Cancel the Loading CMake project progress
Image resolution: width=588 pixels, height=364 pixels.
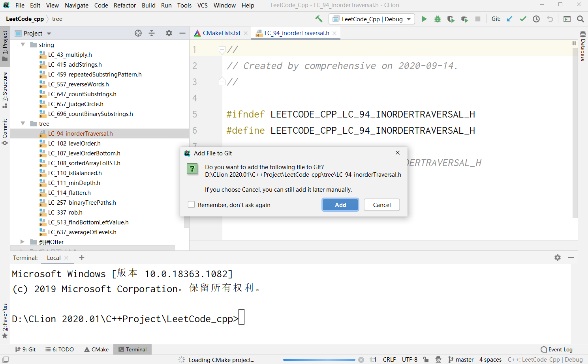pos(361,360)
